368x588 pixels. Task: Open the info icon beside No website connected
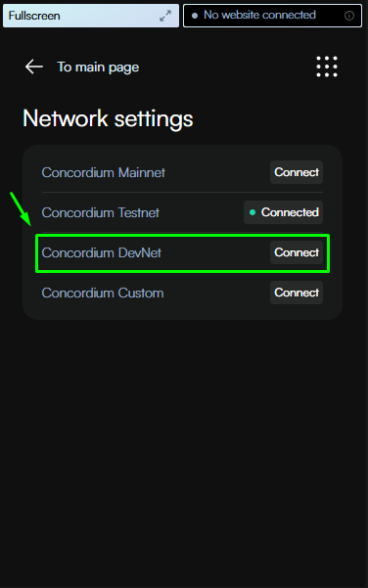[x=348, y=16]
